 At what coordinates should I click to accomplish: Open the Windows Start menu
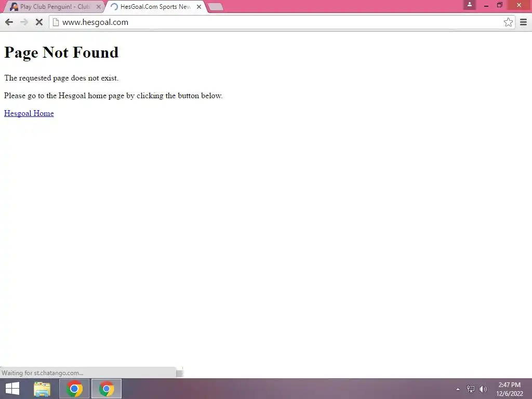[x=12, y=389]
